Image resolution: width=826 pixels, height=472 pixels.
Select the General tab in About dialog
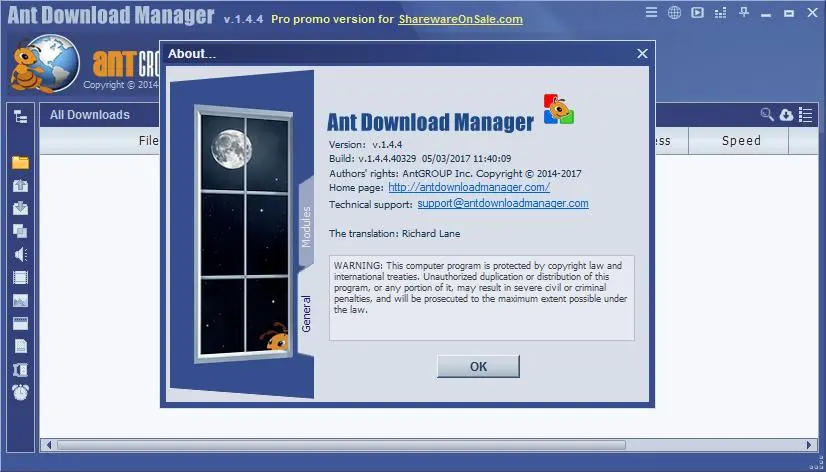click(x=306, y=313)
